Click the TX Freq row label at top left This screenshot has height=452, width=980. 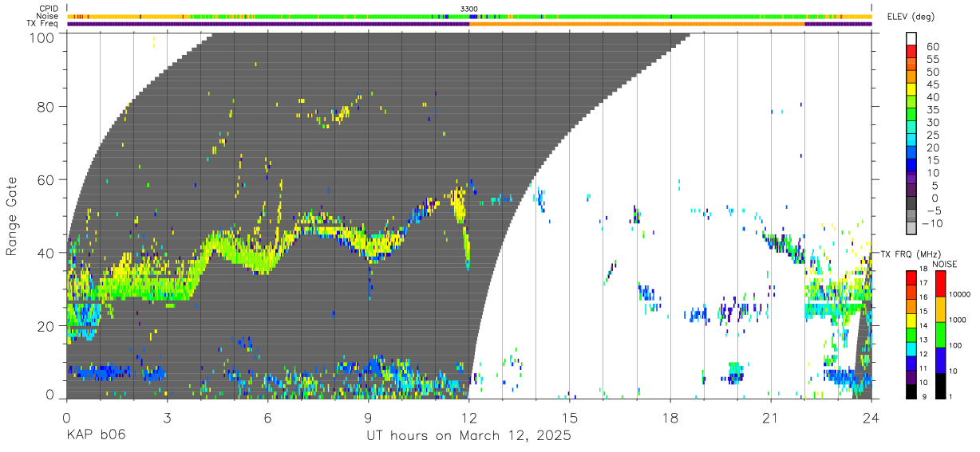pyautogui.click(x=42, y=24)
